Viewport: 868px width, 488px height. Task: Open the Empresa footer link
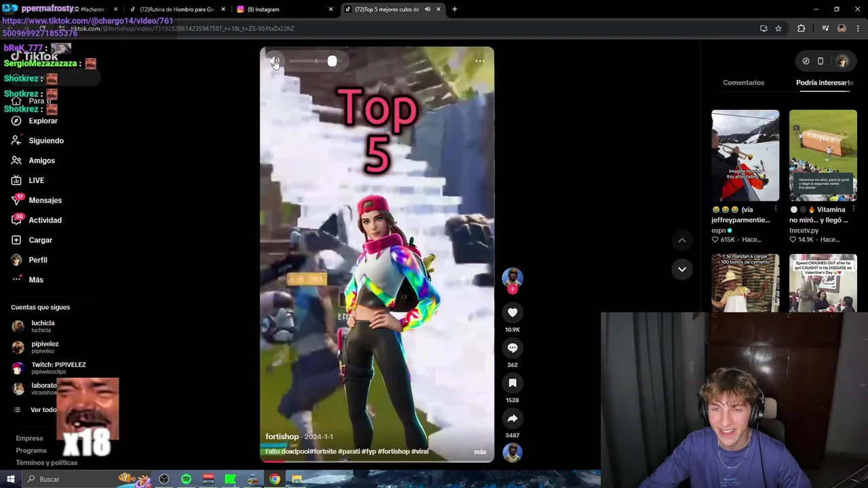click(29, 439)
